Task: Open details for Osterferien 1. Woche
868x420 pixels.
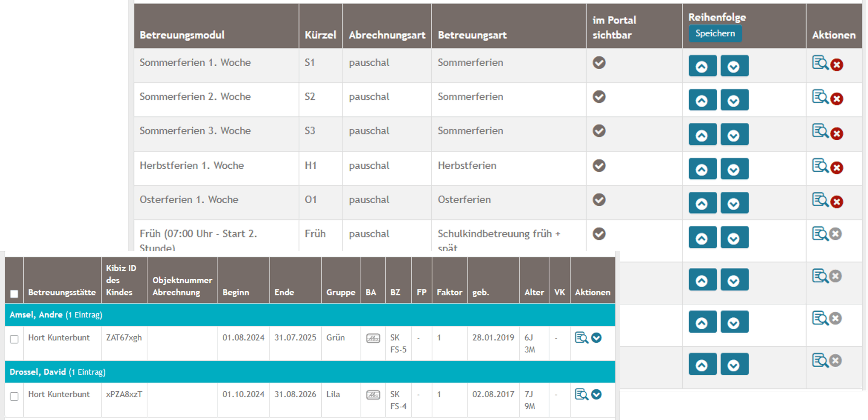Action: pyautogui.click(x=819, y=200)
